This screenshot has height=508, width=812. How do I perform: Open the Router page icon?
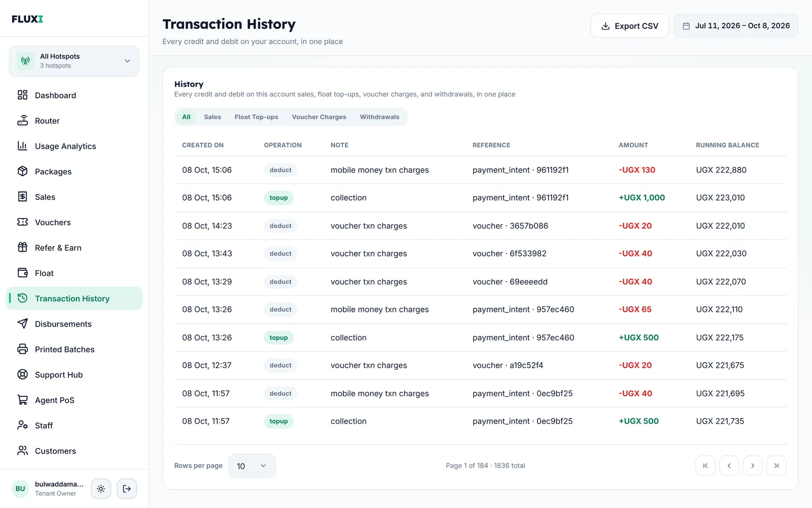(x=23, y=121)
